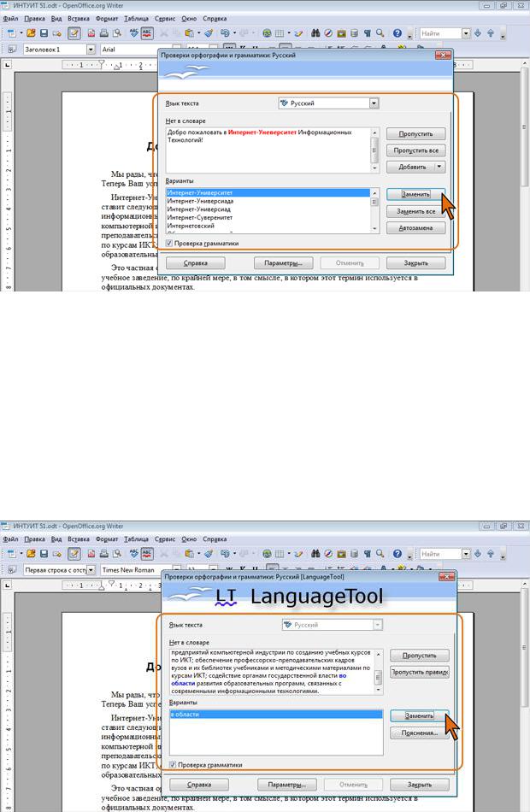Open Вставка menu in Times New Roman Writer window
Screen dimensions: 530x812
[x=79, y=539]
